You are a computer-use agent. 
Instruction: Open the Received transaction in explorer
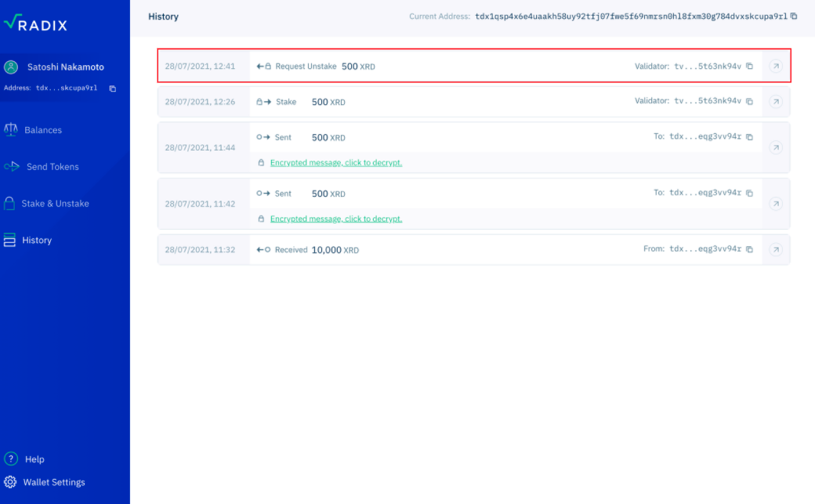click(x=776, y=250)
